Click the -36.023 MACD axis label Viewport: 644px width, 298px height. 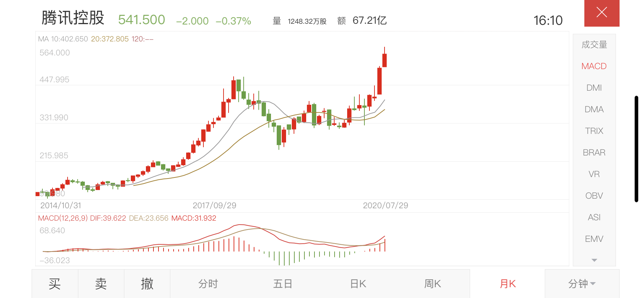[55, 260]
